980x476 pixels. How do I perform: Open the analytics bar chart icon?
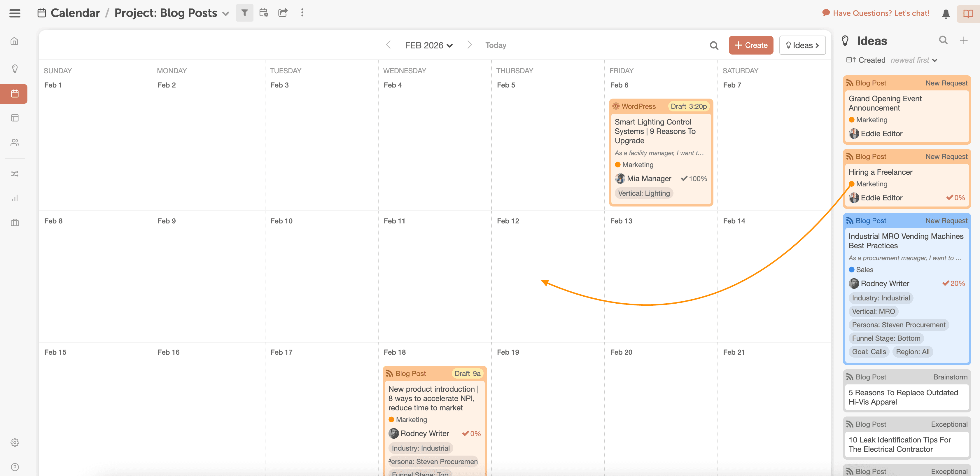pos(15,198)
